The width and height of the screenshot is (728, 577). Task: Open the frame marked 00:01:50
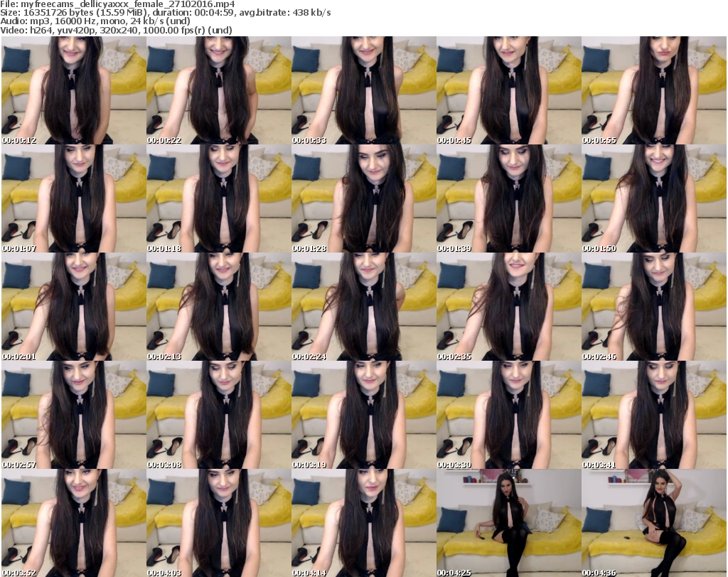click(653, 198)
